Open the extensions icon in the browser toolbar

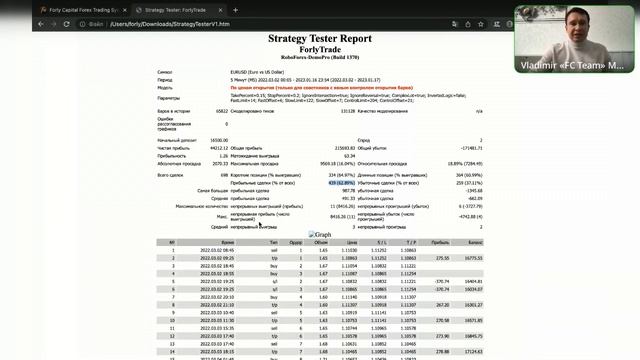(x=497, y=24)
